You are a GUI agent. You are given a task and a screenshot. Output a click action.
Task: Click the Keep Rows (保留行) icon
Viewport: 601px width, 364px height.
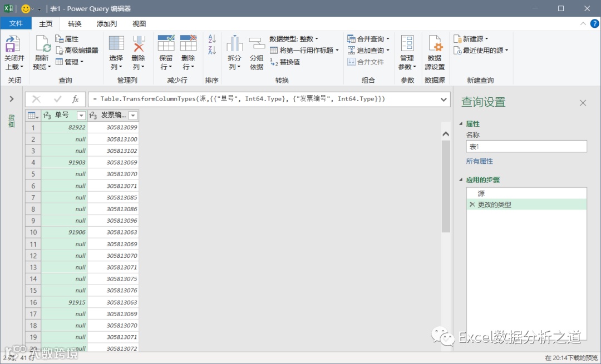click(x=166, y=43)
